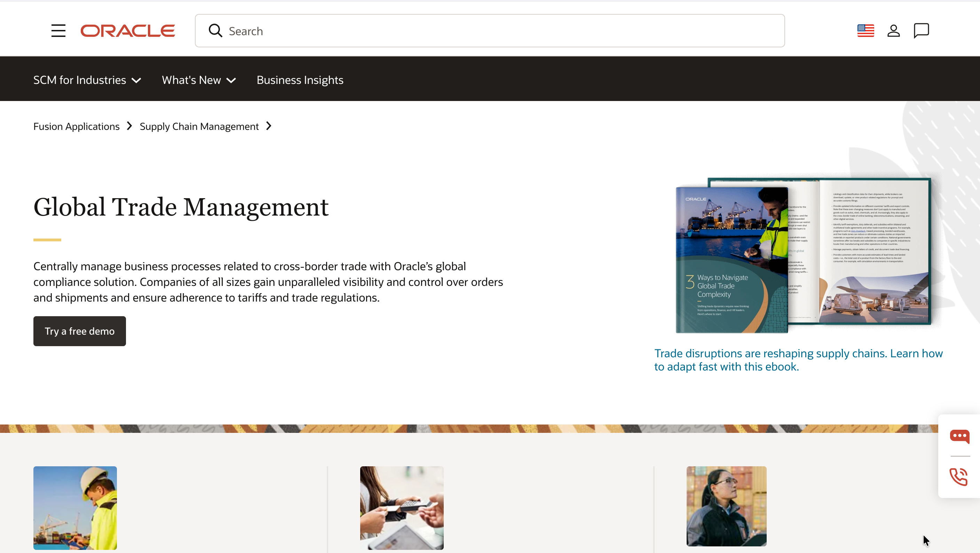Click inside the Search field
Screen dimensions: 980x553
[490, 31]
